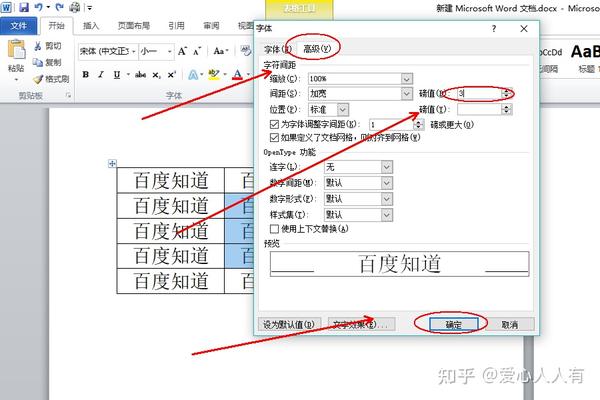The width and height of the screenshot is (600, 400).
Task: Open the Change Case (Aa) menu
Action: (x=221, y=51)
